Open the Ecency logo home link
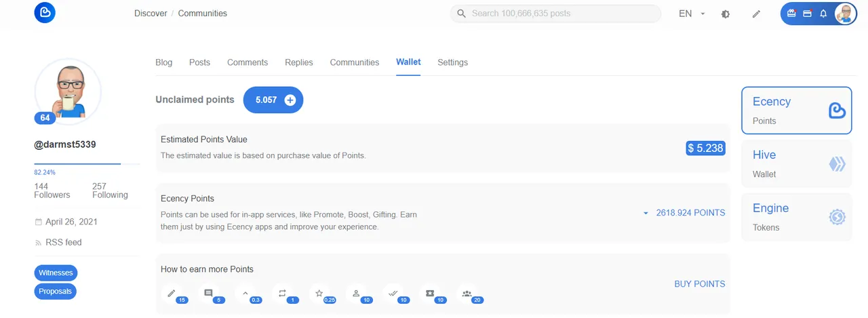Viewport: 868px width, 318px height. [x=45, y=13]
